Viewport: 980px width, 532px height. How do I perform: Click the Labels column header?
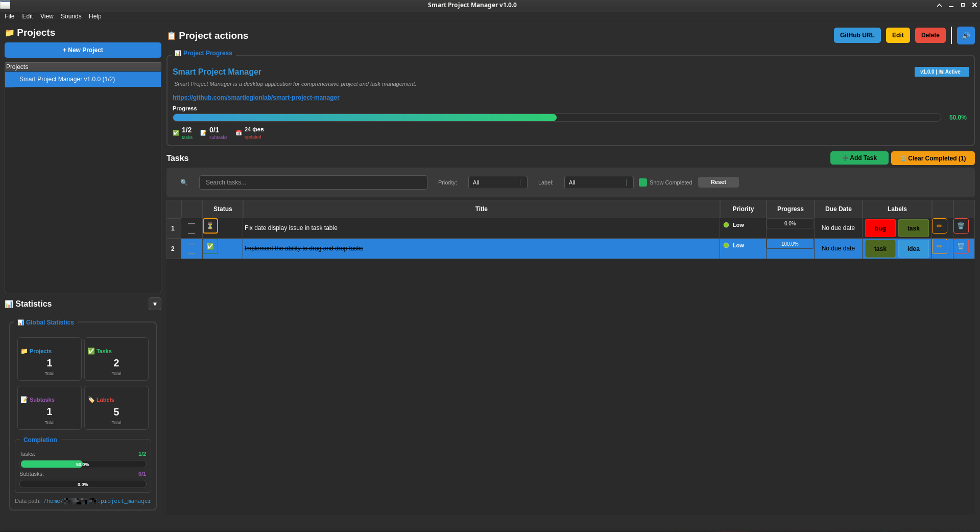click(897, 209)
